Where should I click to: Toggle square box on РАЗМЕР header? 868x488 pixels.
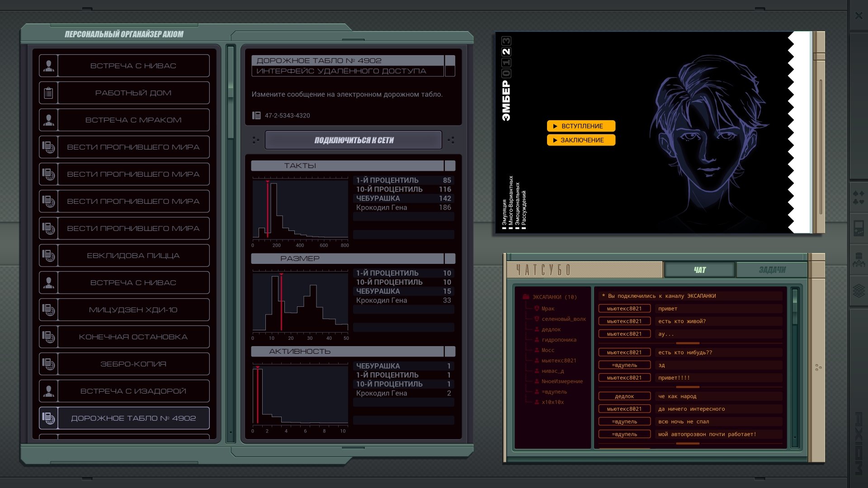tap(450, 258)
